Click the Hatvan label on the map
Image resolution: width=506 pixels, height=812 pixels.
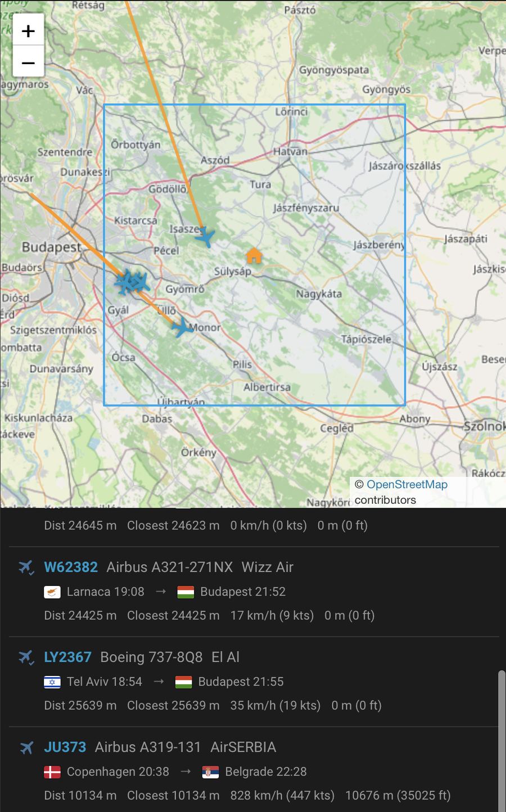coord(290,151)
